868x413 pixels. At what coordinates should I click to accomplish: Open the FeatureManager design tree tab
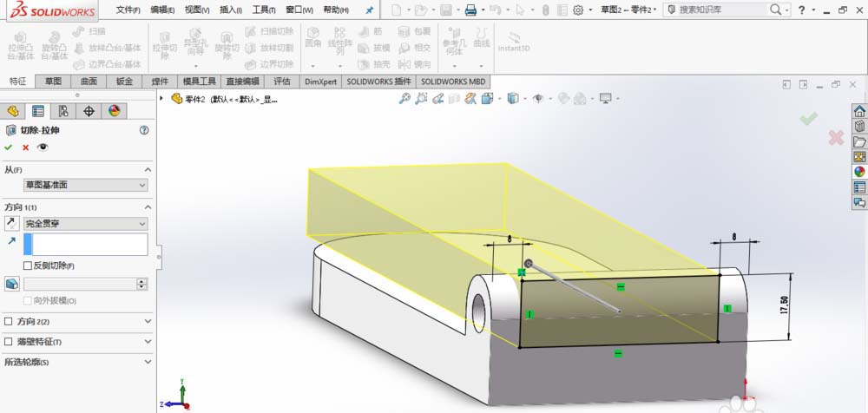pyautogui.click(x=13, y=111)
